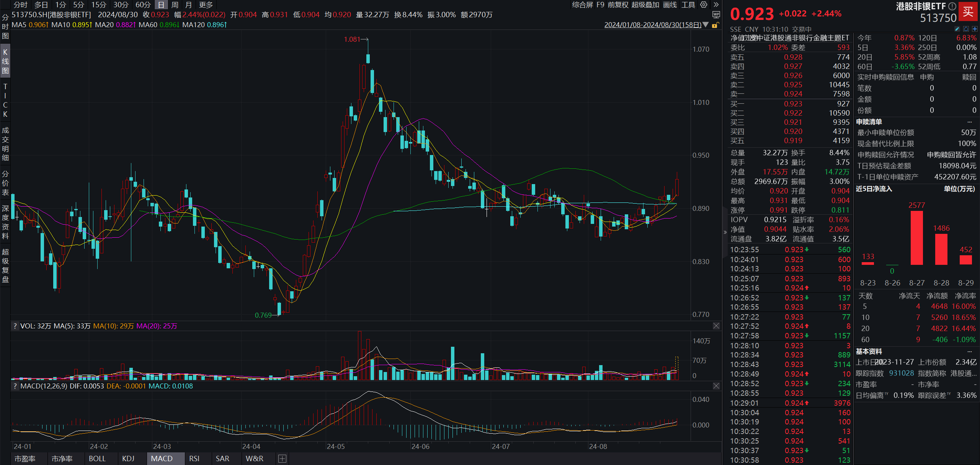980x465 pixels.
Task: Click the red 买 buy button
Action: click(x=968, y=11)
